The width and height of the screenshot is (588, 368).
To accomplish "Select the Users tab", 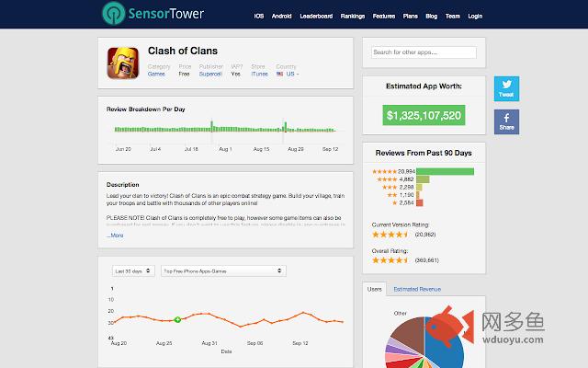I will click(374, 289).
